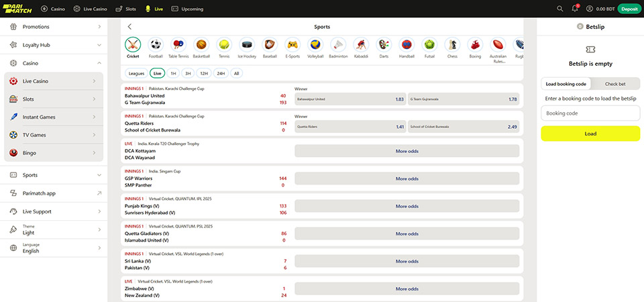Select the Chess icon
644x302 pixels.
(x=453, y=44)
